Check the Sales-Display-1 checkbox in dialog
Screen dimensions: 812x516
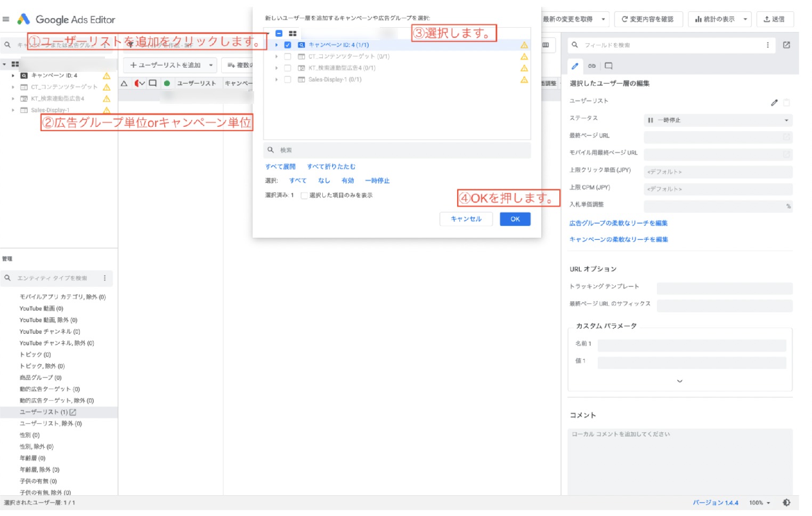(288, 79)
